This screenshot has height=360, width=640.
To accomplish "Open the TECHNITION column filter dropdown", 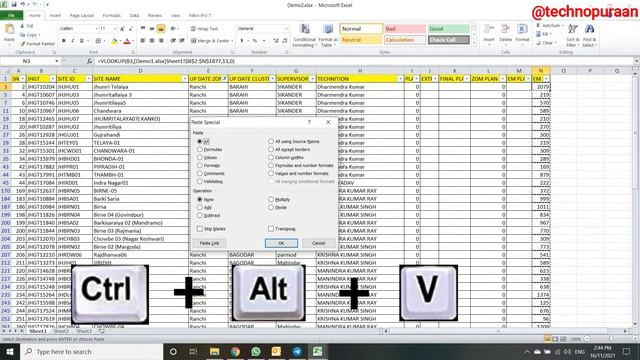I will 400,79.
